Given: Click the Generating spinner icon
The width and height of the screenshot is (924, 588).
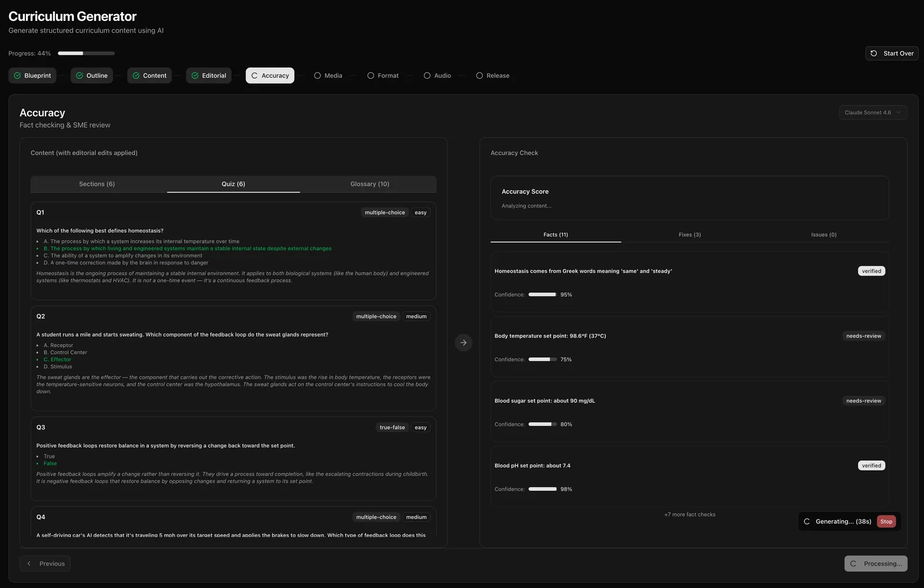Looking at the screenshot, I should (807, 522).
